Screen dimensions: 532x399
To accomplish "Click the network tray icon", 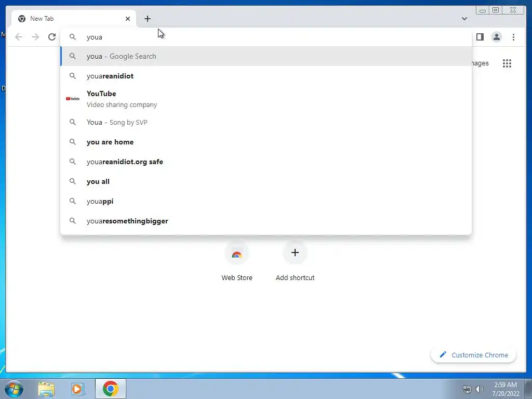I will (x=467, y=389).
